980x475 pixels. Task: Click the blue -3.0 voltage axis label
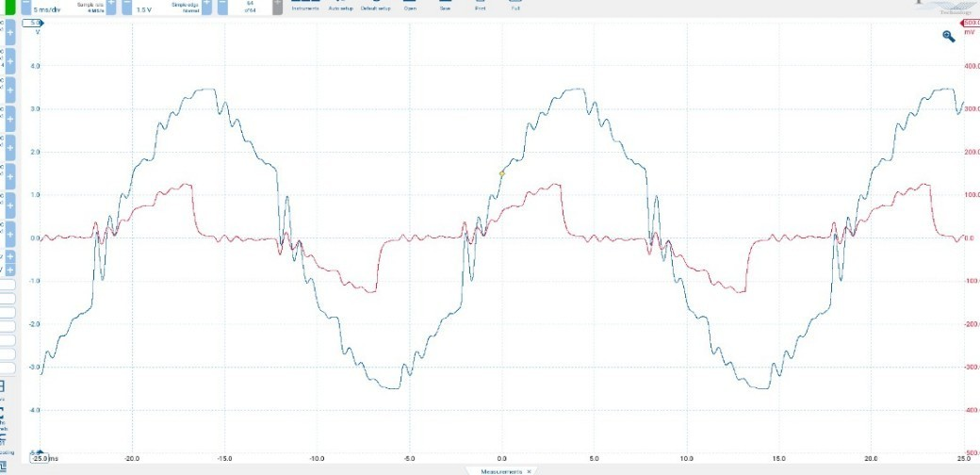[x=35, y=367]
